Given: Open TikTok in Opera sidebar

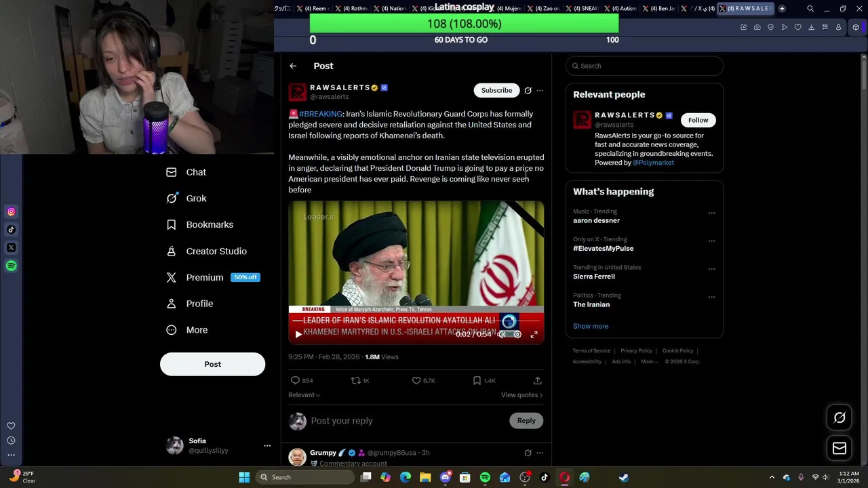Looking at the screenshot, I should 11,230.
